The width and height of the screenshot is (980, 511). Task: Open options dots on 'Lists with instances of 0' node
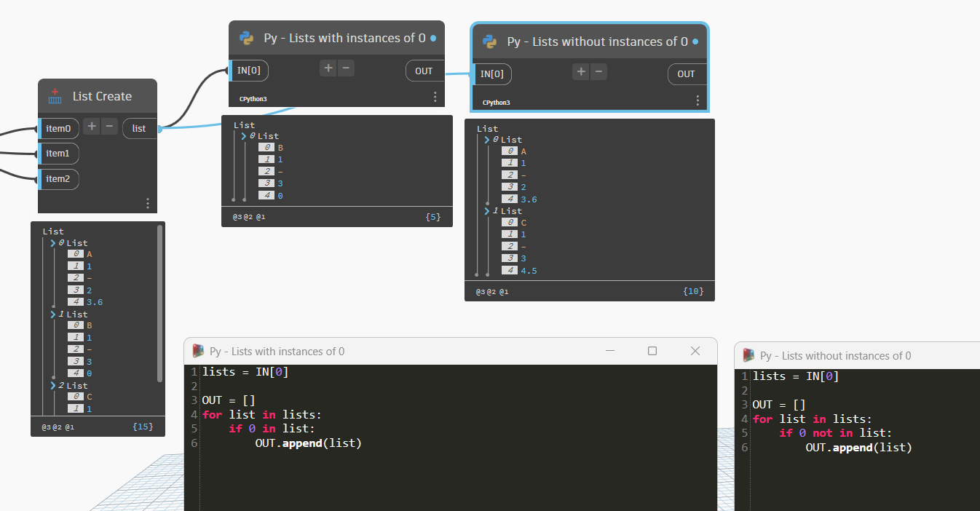coord(435,97)
